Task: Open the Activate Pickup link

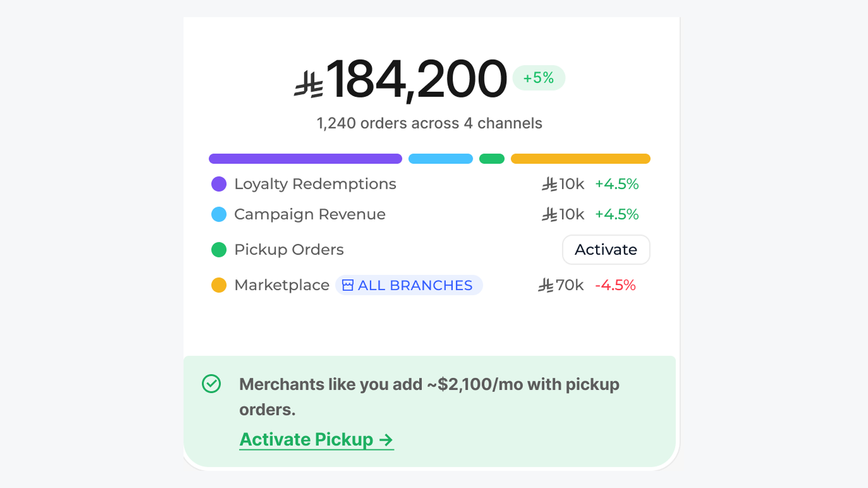Action: (316, 440)
